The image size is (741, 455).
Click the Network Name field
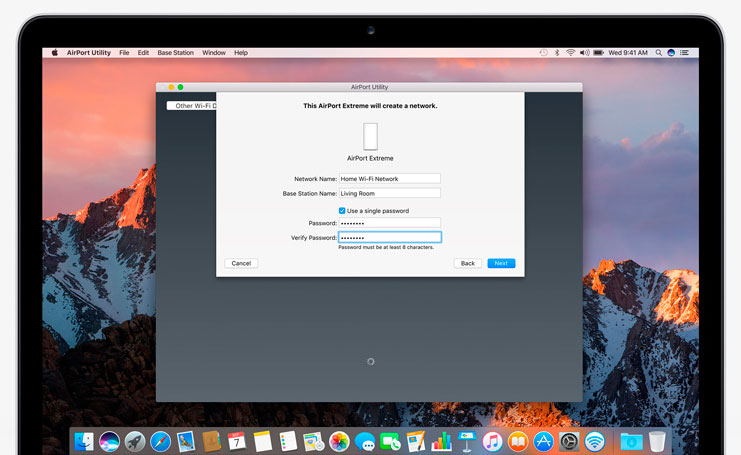(389, 179)
